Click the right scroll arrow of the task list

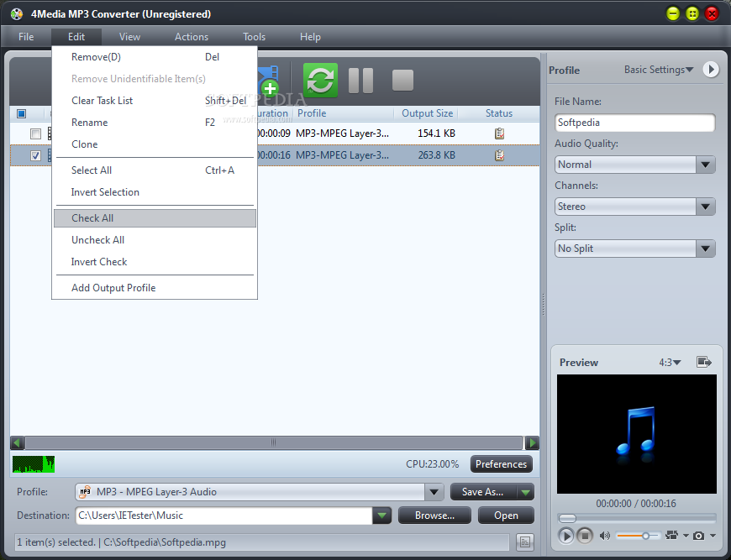pos(532,442)
